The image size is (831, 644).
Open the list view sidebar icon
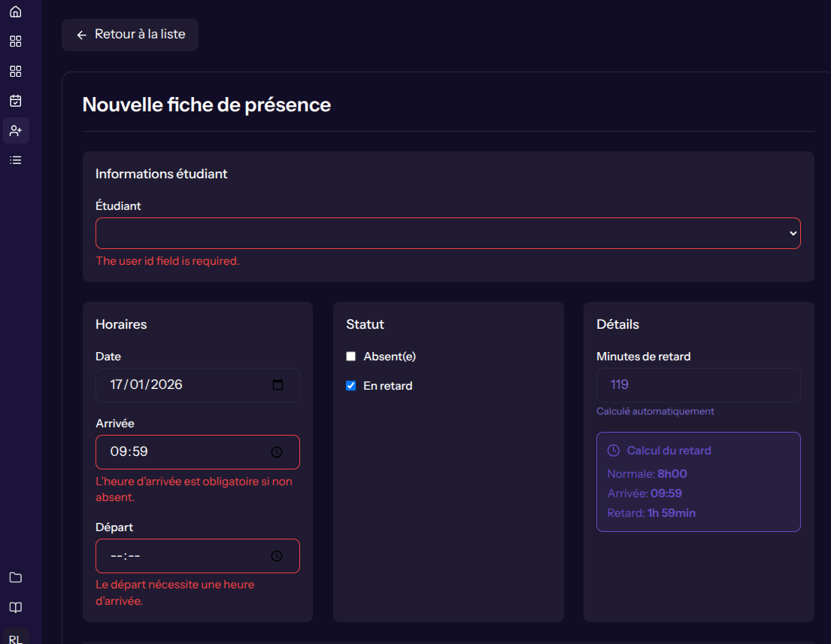pos(15,159)
